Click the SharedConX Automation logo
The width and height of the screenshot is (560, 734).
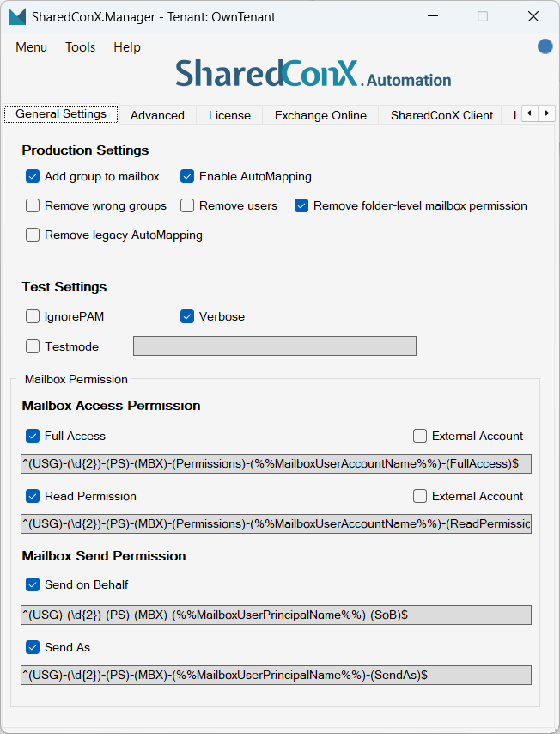click(x=313, y=75)
